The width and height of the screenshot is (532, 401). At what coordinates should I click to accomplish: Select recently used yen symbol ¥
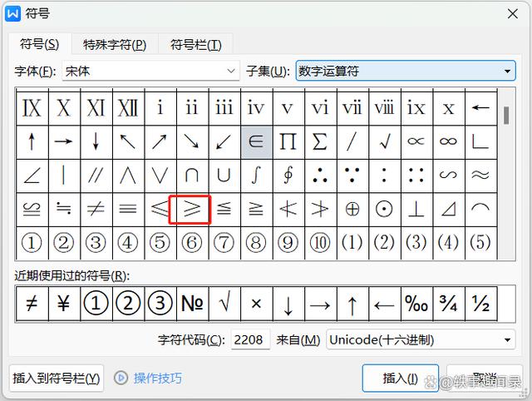point(64,303)
